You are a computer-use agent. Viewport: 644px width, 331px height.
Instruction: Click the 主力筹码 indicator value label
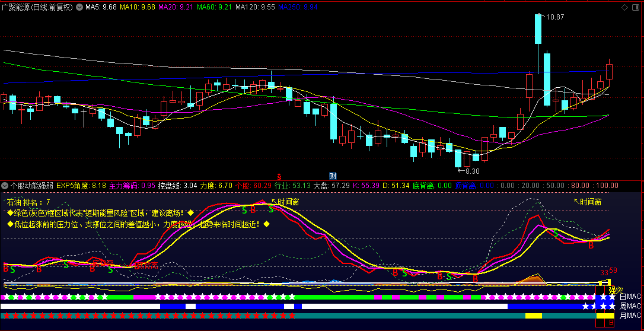tap(132, 186)
